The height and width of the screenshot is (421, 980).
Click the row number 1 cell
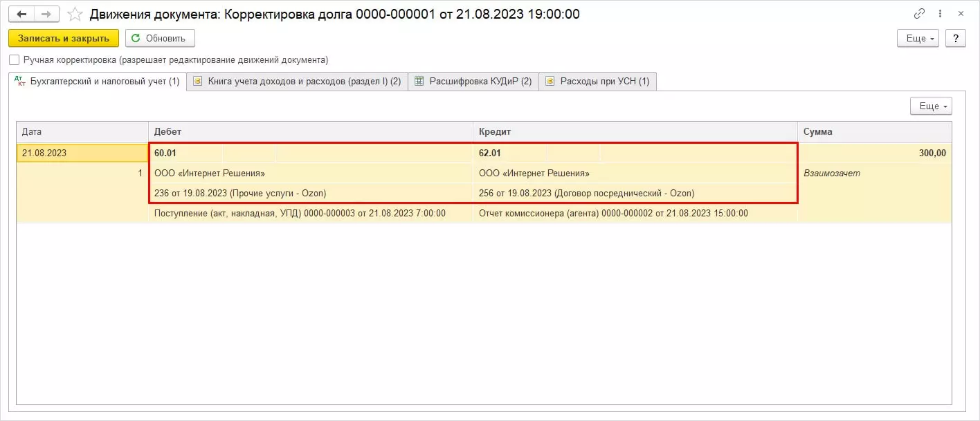82,173
